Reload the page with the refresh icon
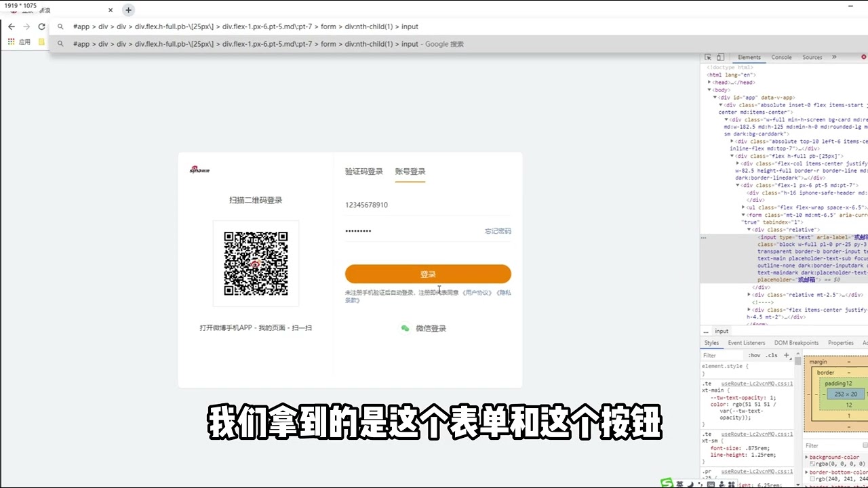The height and width of the screenshot is (488, 868). 41,26
